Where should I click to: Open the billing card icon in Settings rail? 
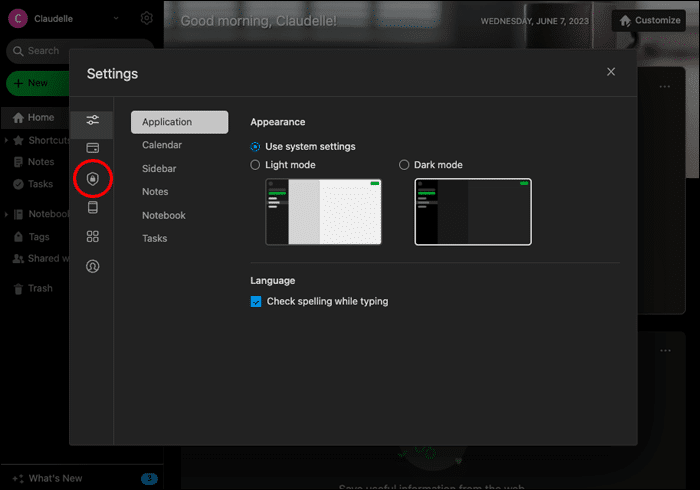click(92, 148)
